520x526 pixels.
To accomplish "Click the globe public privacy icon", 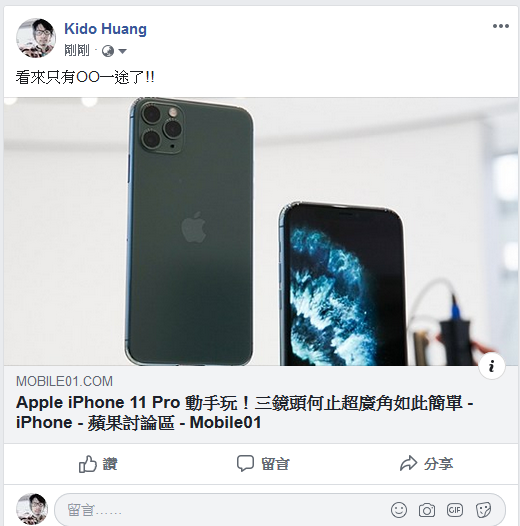I will click(x=108, y=51).
